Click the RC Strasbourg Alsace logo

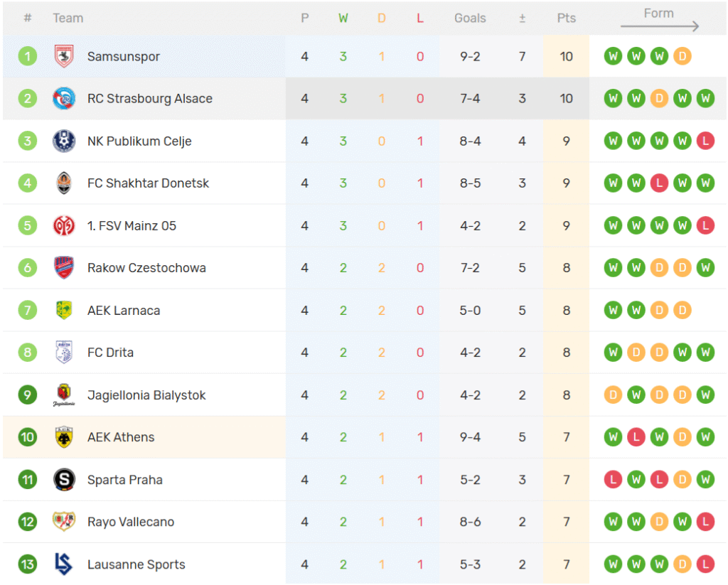pos(64,99)
